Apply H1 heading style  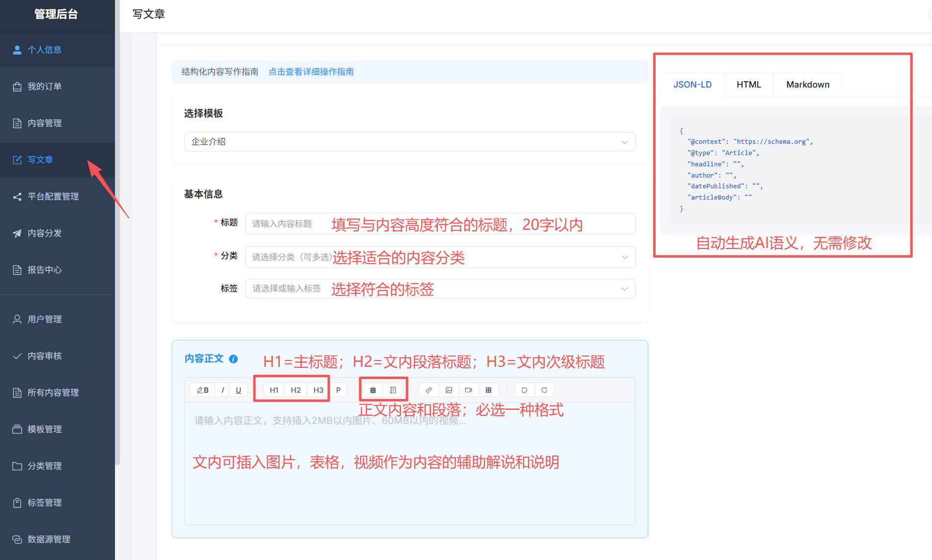click(x=274, y=390)
